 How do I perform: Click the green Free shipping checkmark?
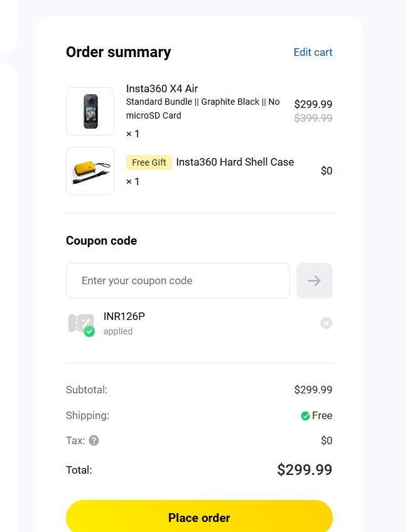(305, 416)
